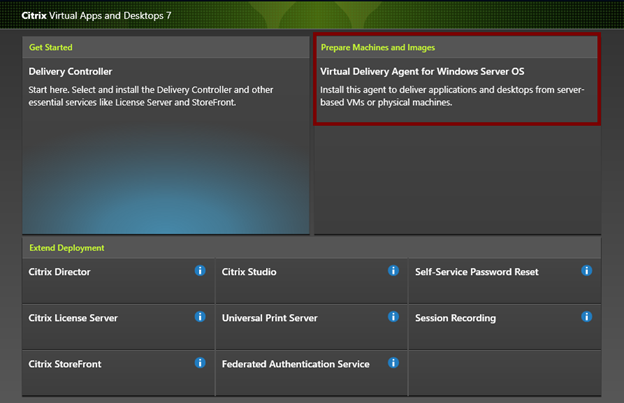Install Citrix Studio
The image size is (624, 403).
tap(249, 272)
